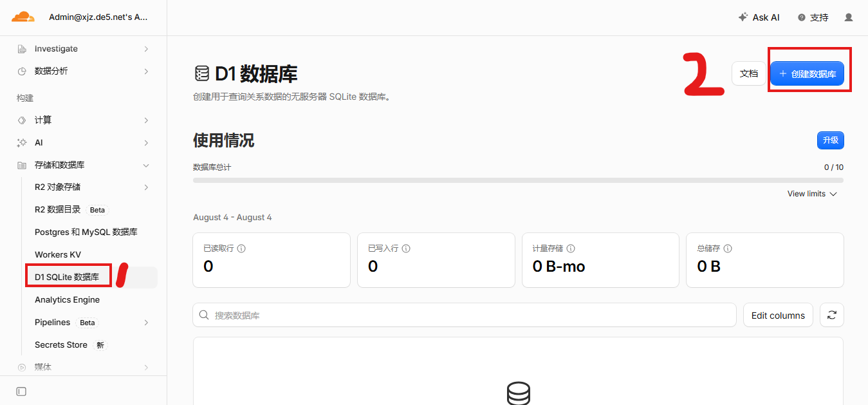Click info icon next to 已读取行
Screen dimensions: 868x405
[242, 248]
